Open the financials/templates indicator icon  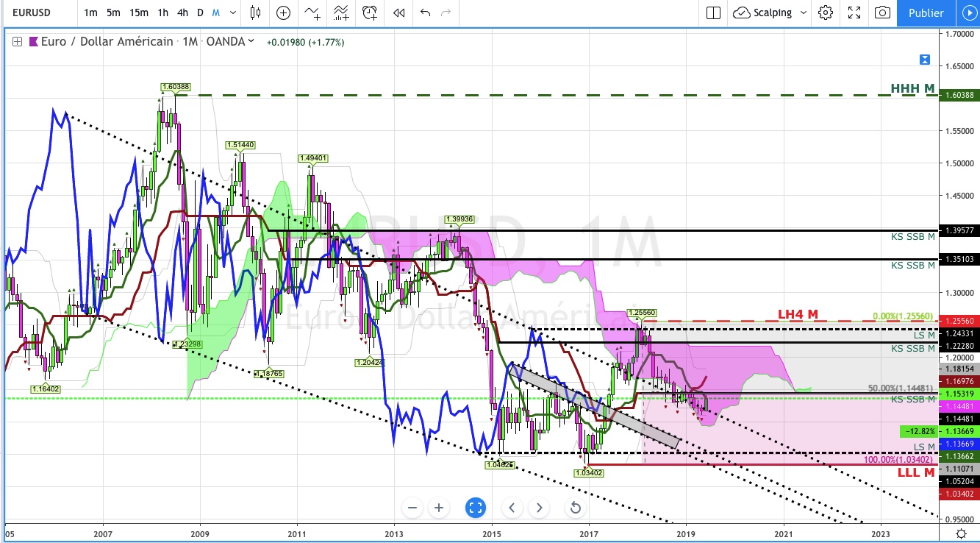point(341,13)
